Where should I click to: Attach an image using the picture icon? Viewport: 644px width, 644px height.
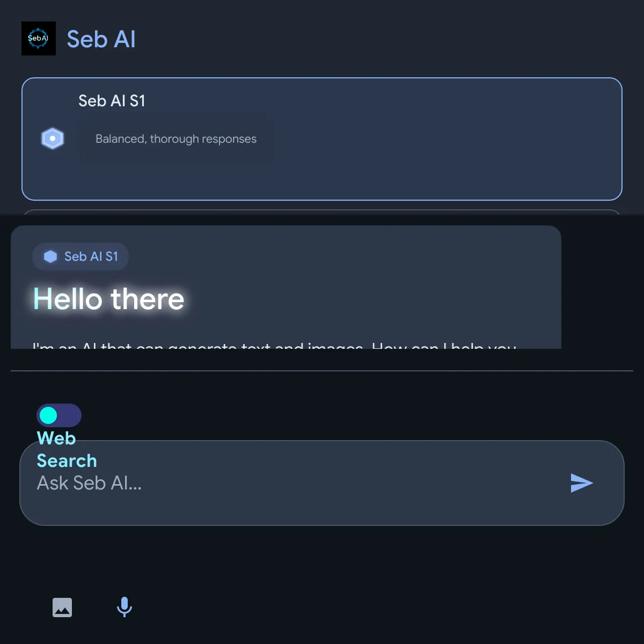pyautogui.click(x=62, y=608)
